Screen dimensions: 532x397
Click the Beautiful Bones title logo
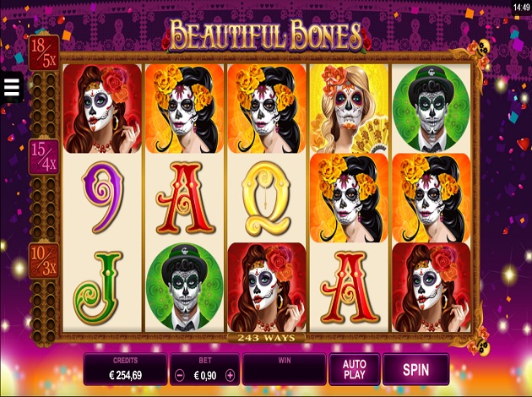[266, 35]
